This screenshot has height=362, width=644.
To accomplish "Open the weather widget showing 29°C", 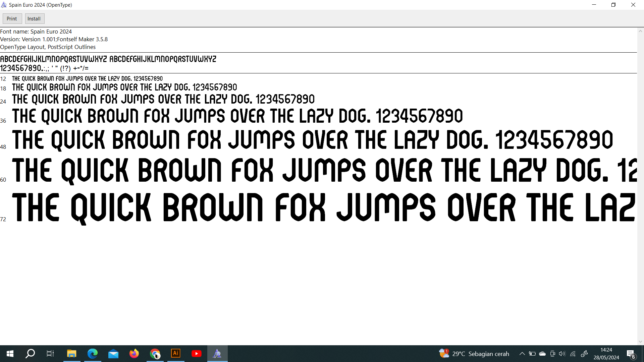I will tap(474, 354).
